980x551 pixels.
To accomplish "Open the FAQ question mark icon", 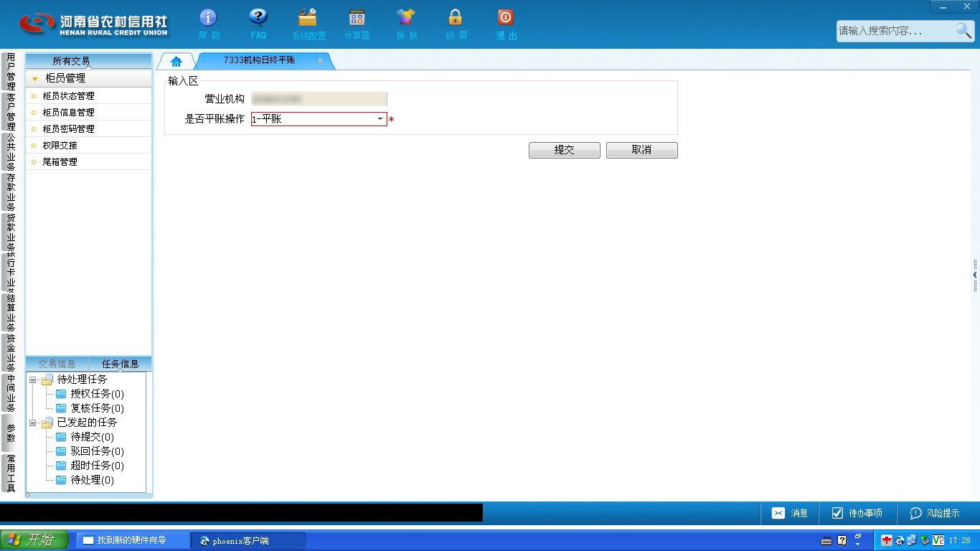I will [258, 18].
